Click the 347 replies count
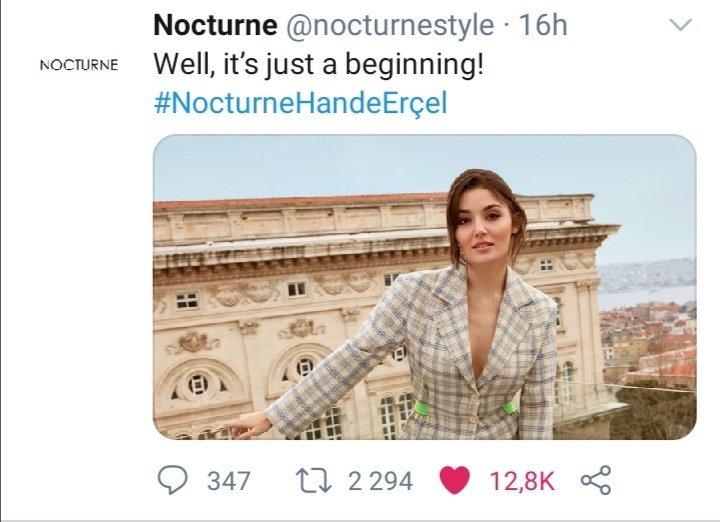Screen dimensions: 720x522 click(x=228, y=481)
